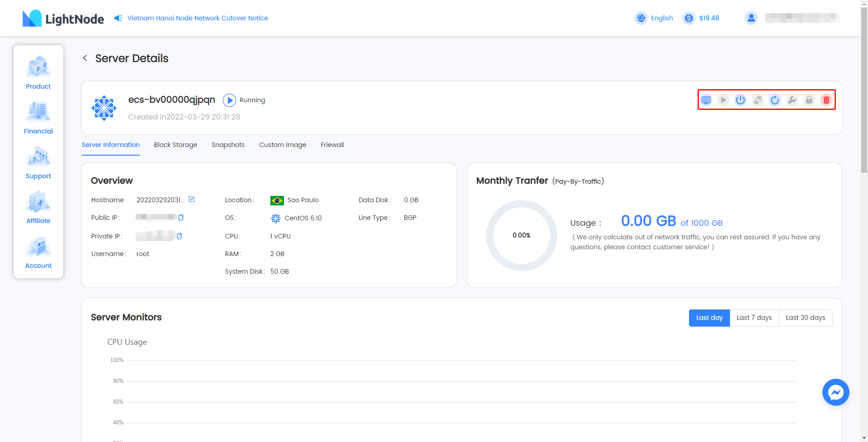Collapse Server Details with the back chevron
The height and width of the screenshot is (442, 868).
point(85,58)
